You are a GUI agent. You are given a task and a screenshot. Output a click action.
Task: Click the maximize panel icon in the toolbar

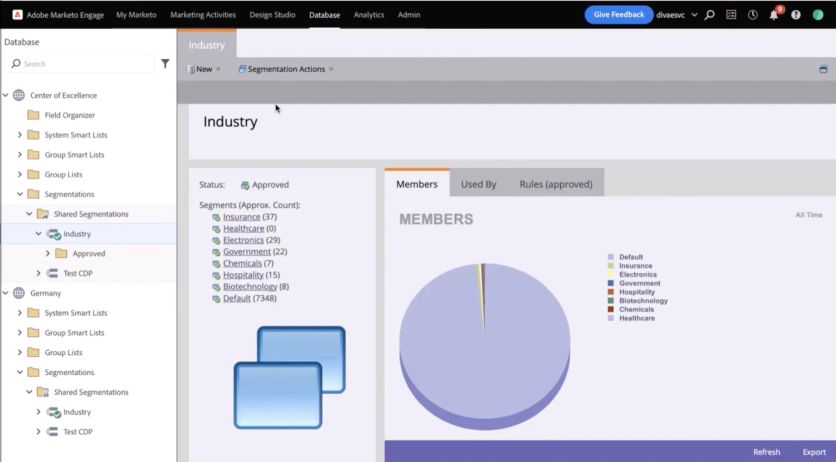coord(823,69)
